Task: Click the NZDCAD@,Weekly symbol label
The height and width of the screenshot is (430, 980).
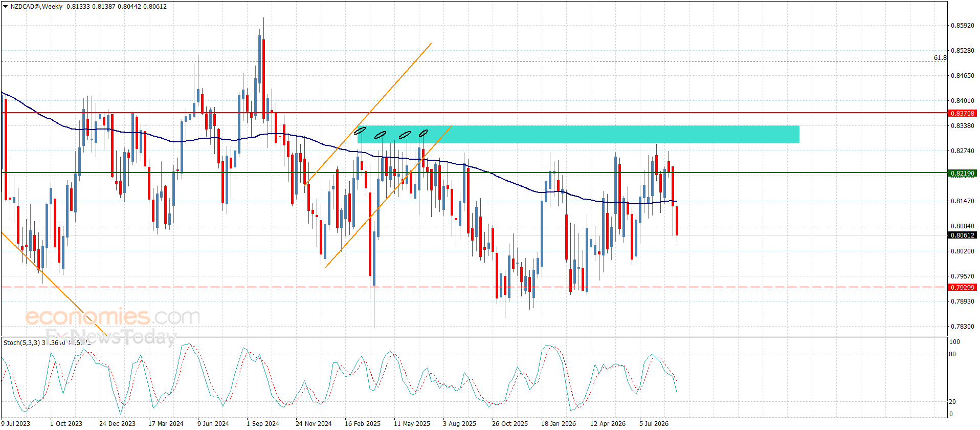Action: click(36, 7)
